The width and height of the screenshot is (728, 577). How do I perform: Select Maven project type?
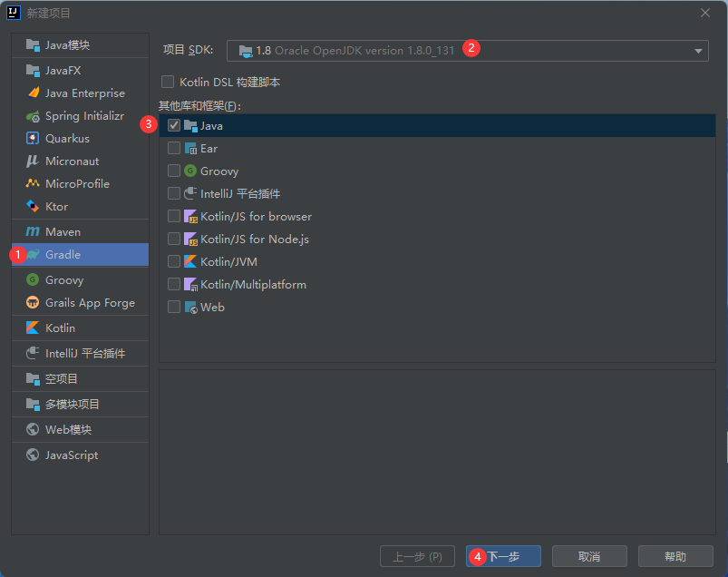pos(80,232)
